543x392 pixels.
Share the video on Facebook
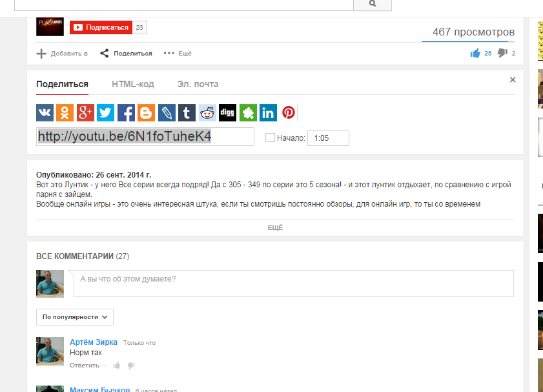[x=126, y=112]
